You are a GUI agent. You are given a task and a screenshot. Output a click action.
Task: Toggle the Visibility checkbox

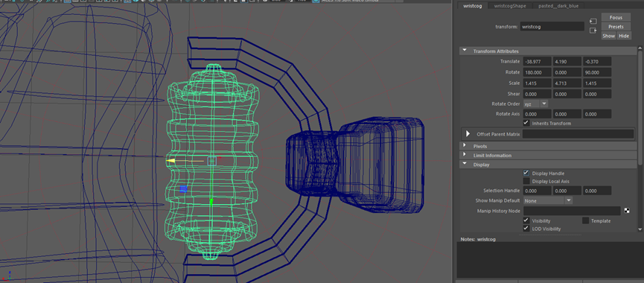point(526,220)
